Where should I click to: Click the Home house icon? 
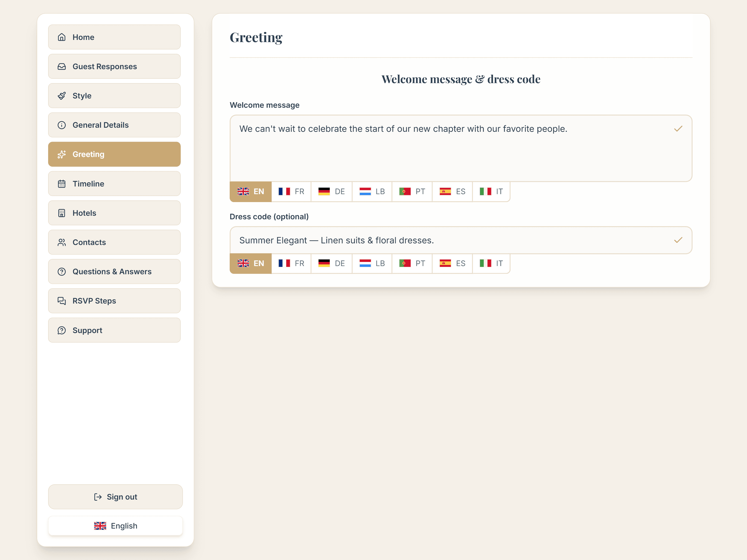coord(62,37)
